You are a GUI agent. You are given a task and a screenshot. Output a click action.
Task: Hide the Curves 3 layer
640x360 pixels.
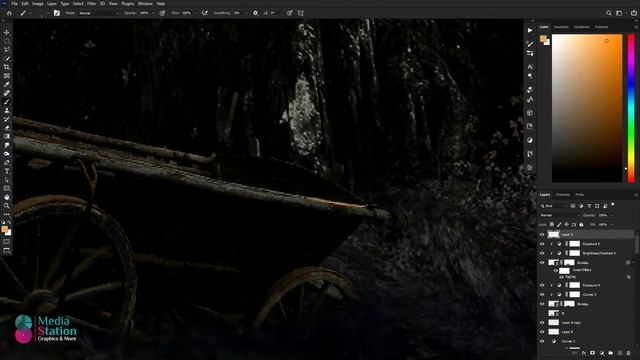coord(542,295)
